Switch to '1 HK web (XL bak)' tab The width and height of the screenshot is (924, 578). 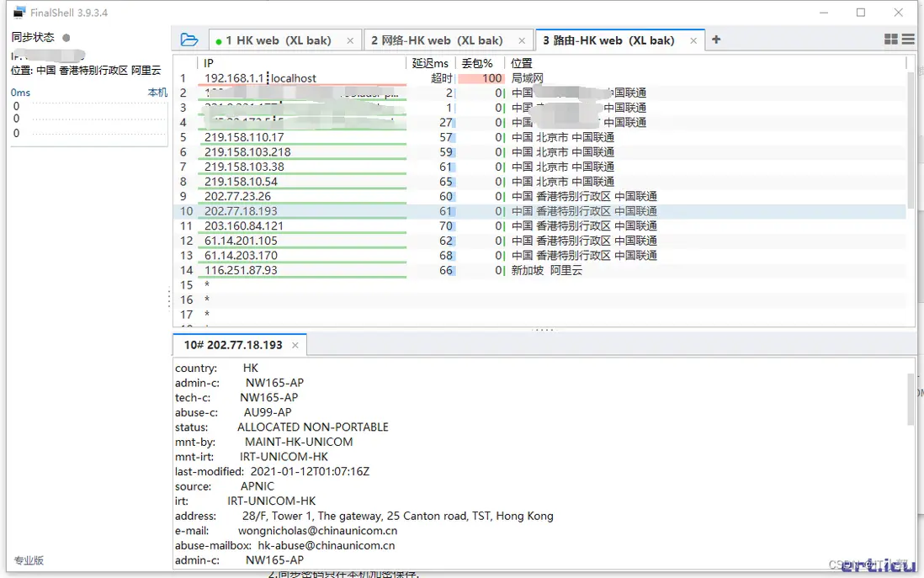279,40
